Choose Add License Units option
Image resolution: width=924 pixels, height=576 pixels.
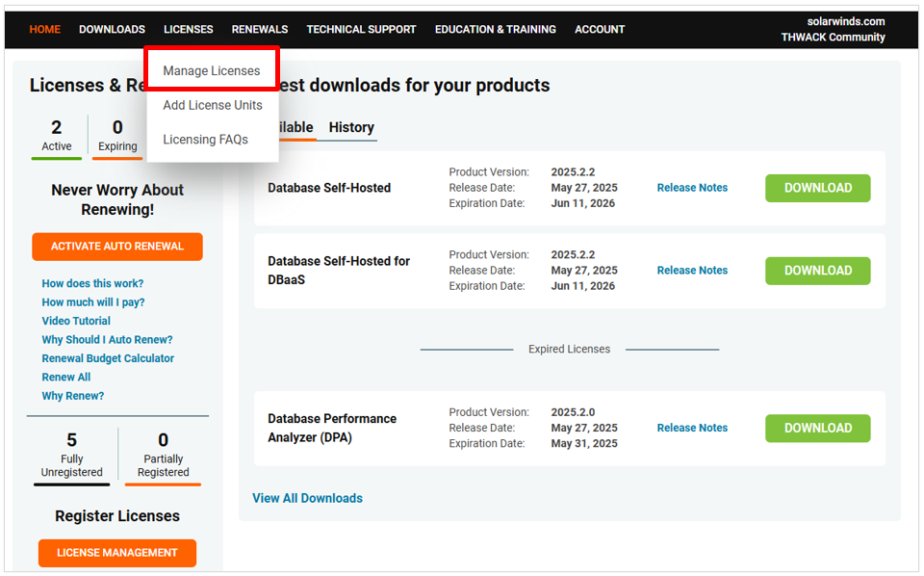(x=213, y=105)
